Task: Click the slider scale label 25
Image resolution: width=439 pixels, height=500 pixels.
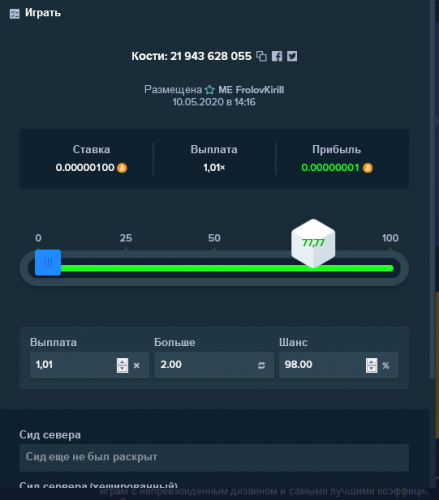Action: [126, 238]
